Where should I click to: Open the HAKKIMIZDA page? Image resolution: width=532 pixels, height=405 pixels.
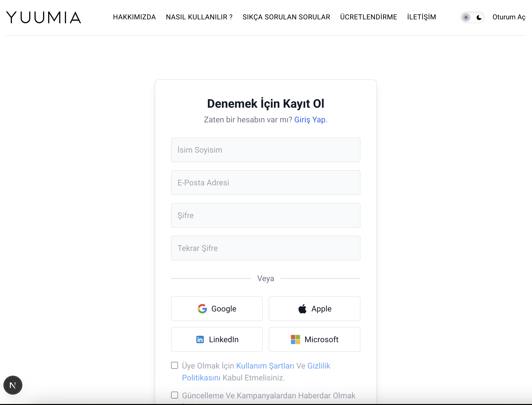pyautogui.click(x=134, y=17)
